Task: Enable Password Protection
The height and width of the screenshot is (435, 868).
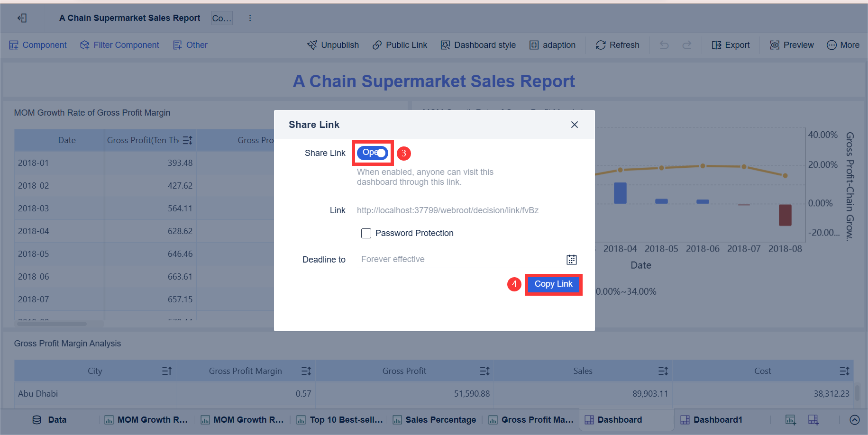Action: click(366, 233)
